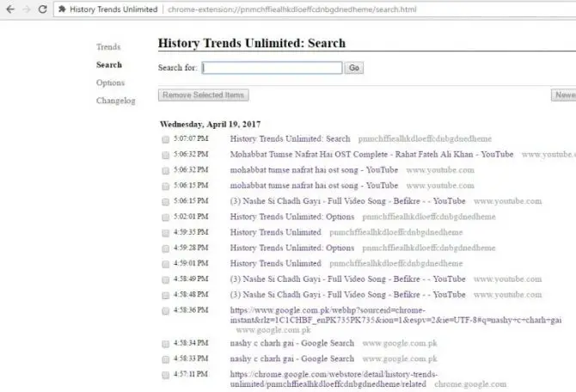This screenshot has height=392, width=576.
Task: Open google.com.pk webhp URL link
Action: click(x=396, y=315)
